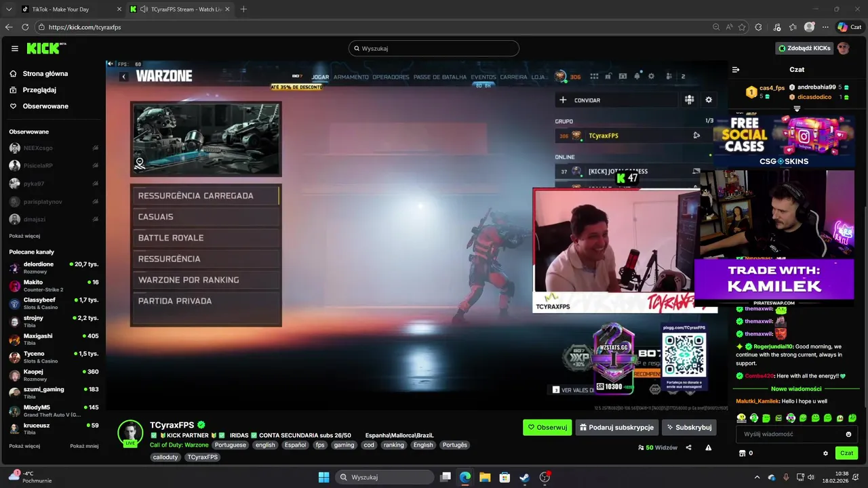
Task: Expand the chat gift leaderboard
Action: coord(797,108)
